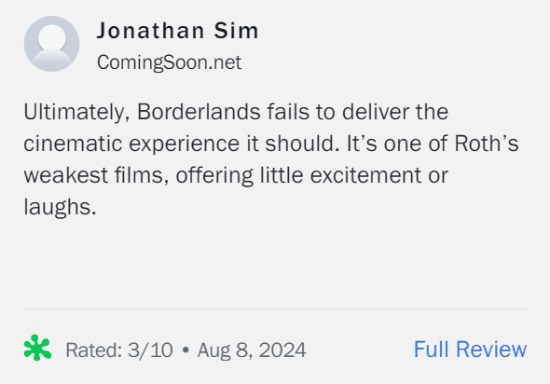
Task: Click the green rotten splat icon
Action: 38,348
